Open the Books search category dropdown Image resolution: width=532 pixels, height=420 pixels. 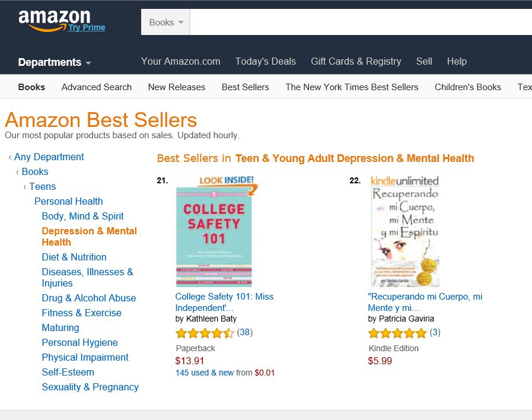pyautogui.click(x=165, y=23)
